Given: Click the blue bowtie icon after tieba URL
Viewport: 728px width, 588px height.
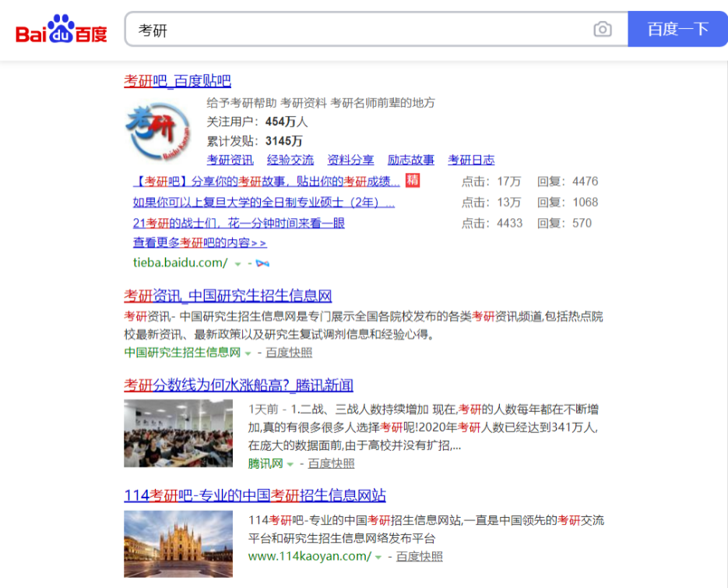Looking at the screenshot, I should [262, 263].
